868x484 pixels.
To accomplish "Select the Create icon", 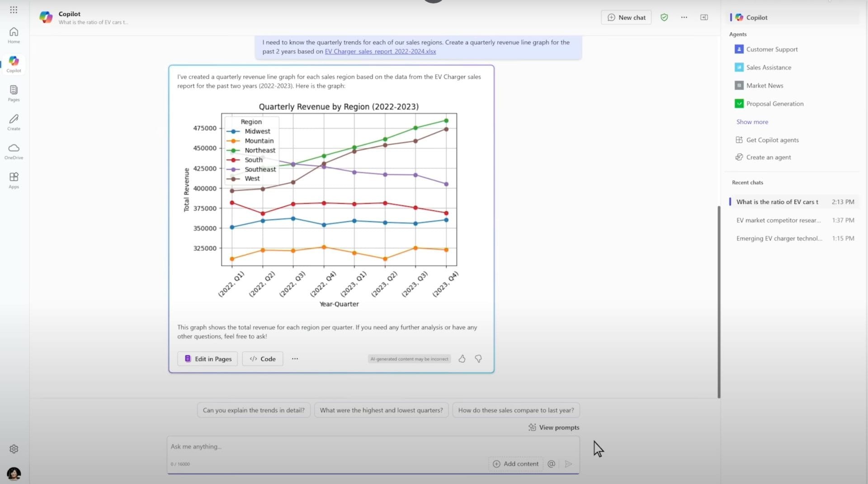I will 14,121.
